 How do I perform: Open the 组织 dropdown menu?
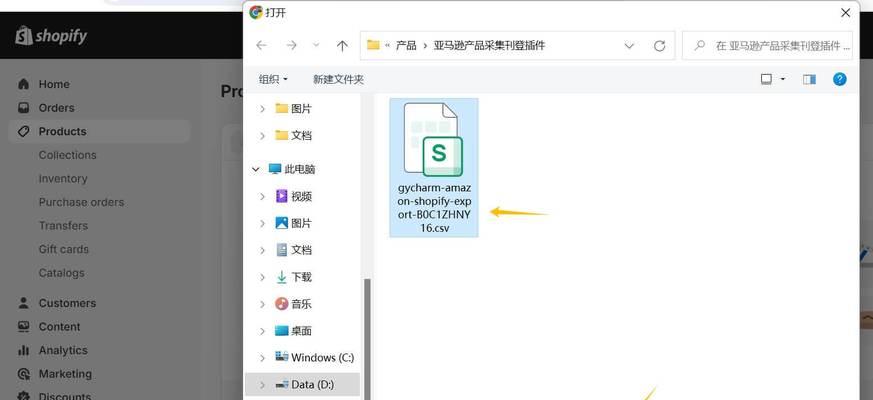click(273, 79)
